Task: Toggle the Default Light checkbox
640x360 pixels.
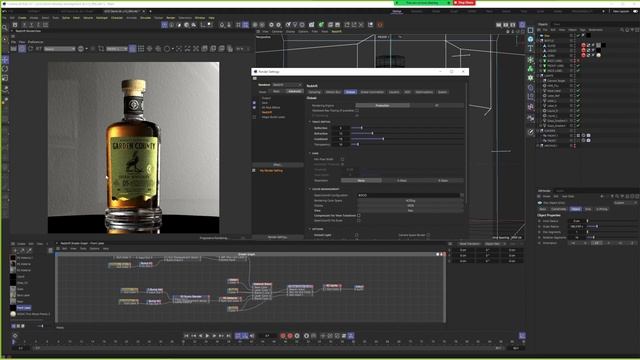Action: [357, 235]
